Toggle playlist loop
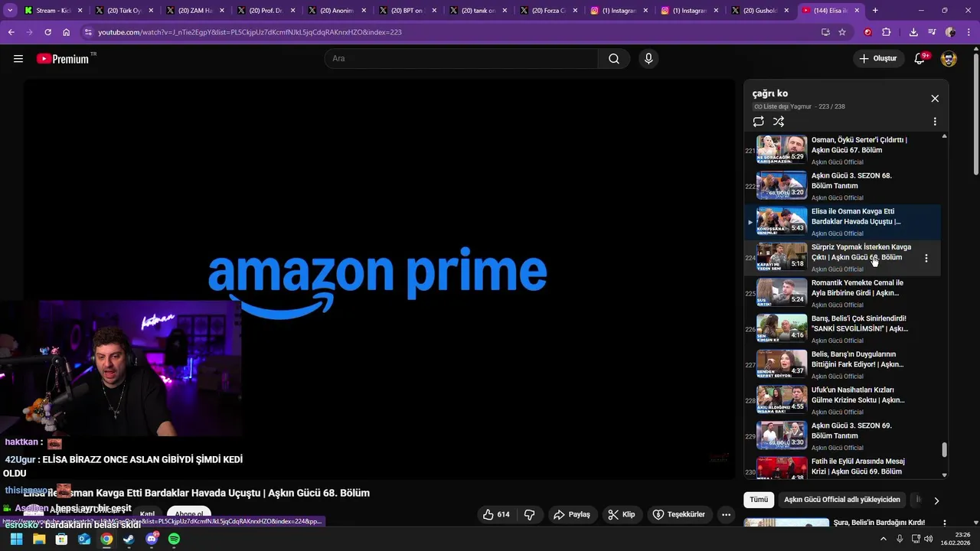This screenshot has width=980, height=551. (758, 122)
